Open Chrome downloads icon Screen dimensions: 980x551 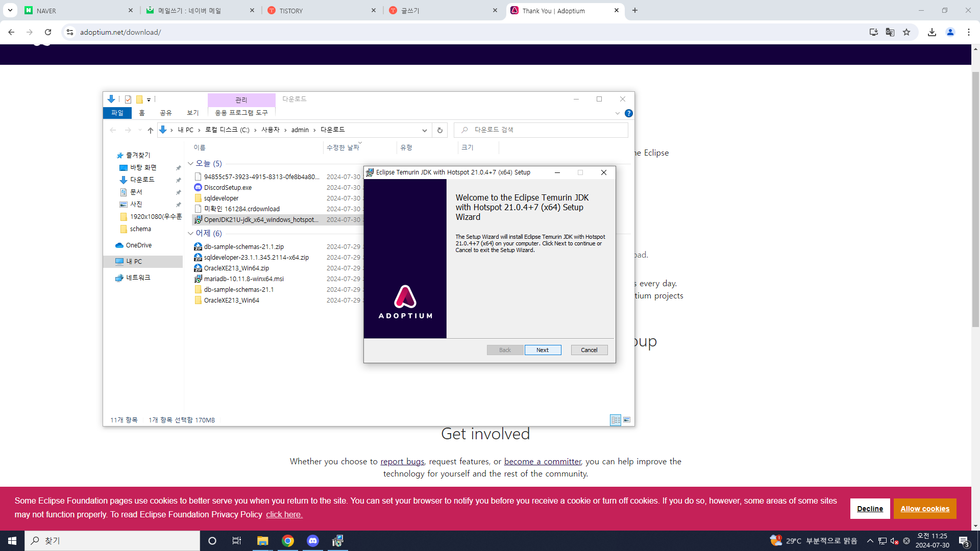click(932, 32)
